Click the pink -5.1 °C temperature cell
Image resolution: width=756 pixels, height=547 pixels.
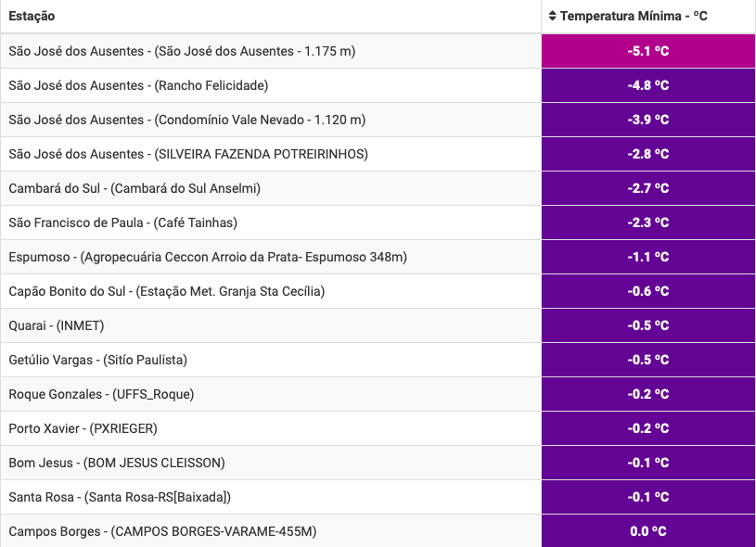point(647,51)
